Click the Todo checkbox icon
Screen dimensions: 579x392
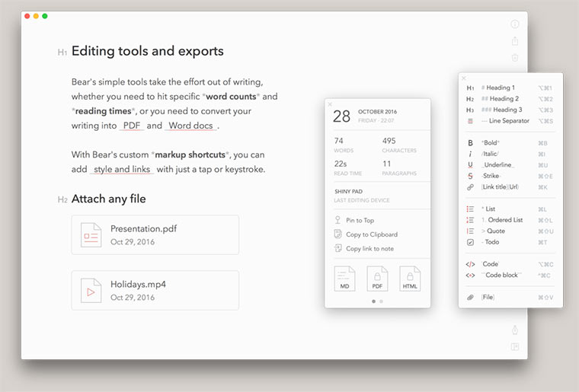pyautogui.click(x=470, y=242)
